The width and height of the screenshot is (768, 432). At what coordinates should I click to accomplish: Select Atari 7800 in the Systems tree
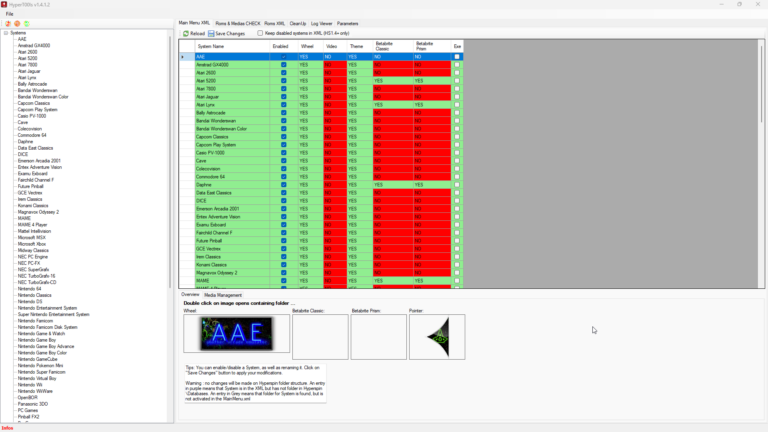[27, 65]
